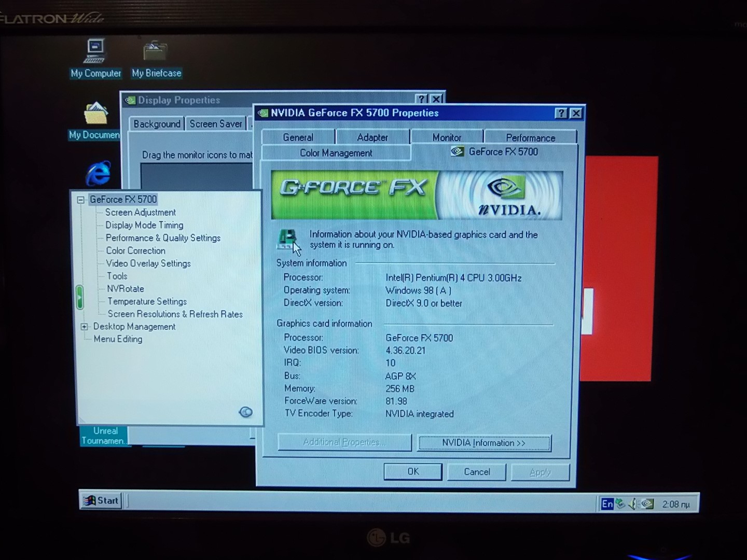Click the Help question mark in NVIDIA Properties
Image resolution: width=747 pixels, height=560 pixels.
(561, 113)
